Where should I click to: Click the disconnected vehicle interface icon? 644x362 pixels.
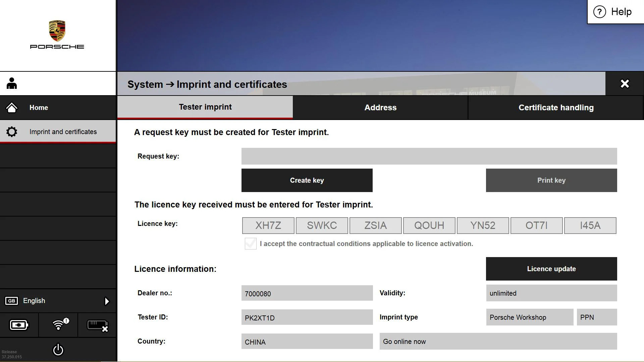click(97, 325)
